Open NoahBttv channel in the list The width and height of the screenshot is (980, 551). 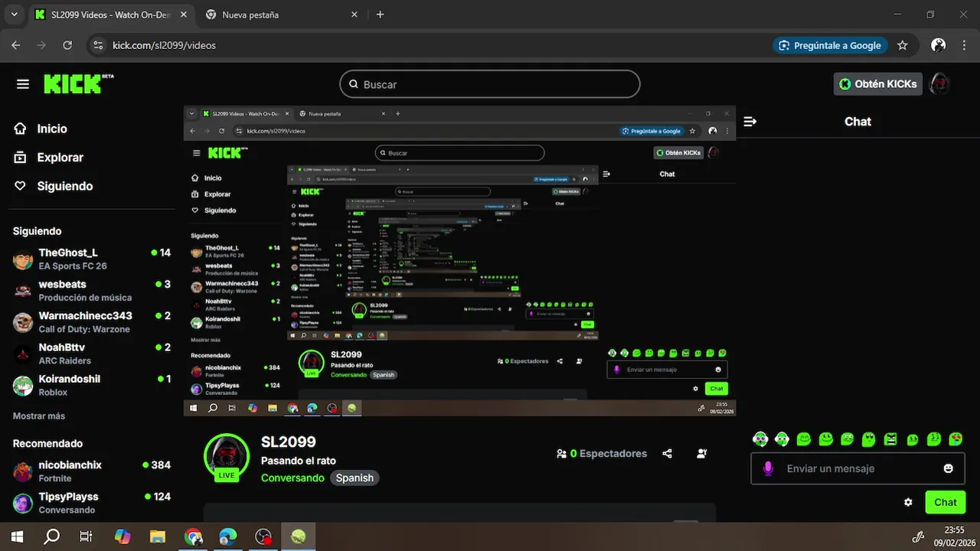pos(92,353)
